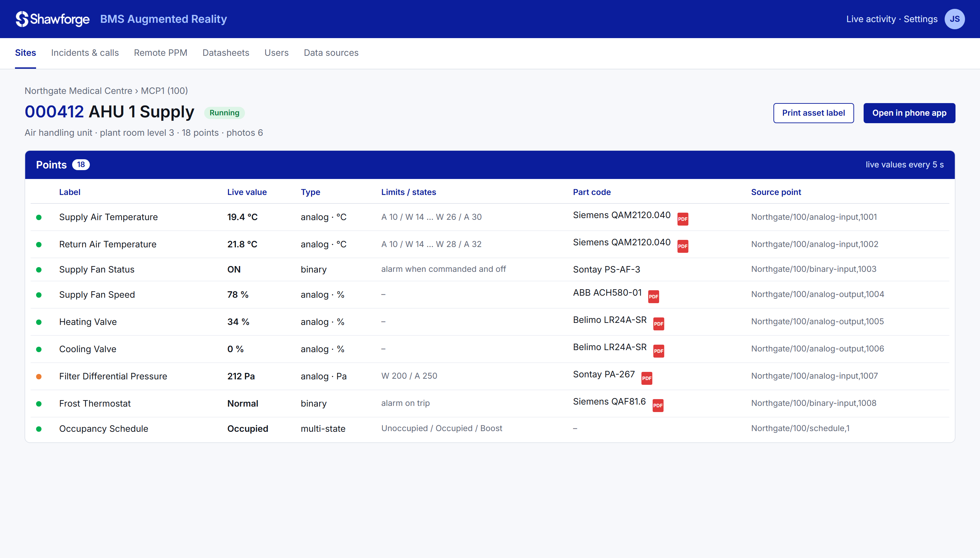Open Settings in the header
The height and width of the screenshot is (558, 980).
920,19
